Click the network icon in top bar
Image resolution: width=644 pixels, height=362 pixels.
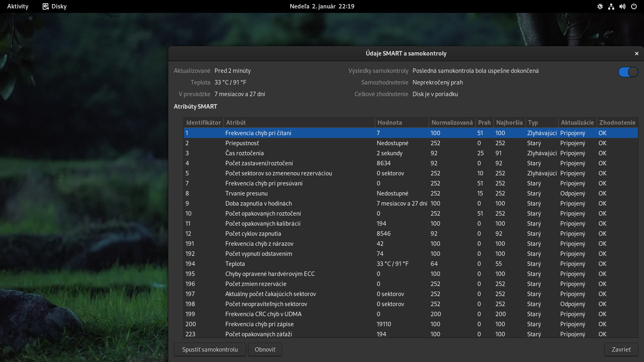(x=611, y=6)
